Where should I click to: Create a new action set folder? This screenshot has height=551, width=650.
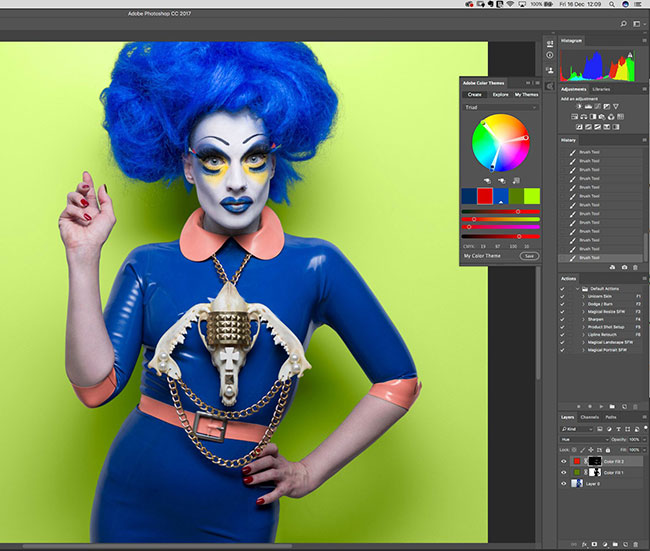(x=612, y=406)
